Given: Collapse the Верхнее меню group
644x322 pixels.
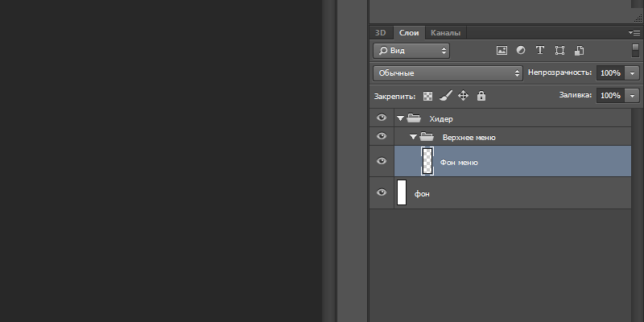Looking at the screenshot, I should coord(413,138).
